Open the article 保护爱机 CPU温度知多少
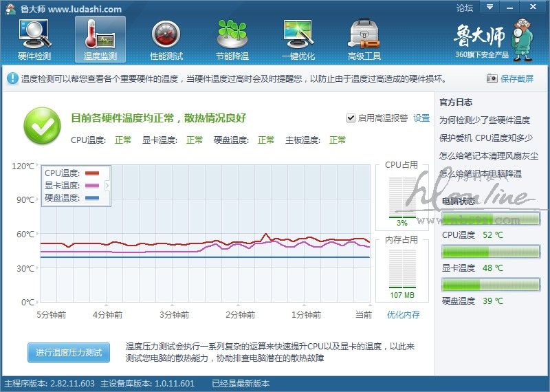550x392 pixels. click(x=486, y=138)
